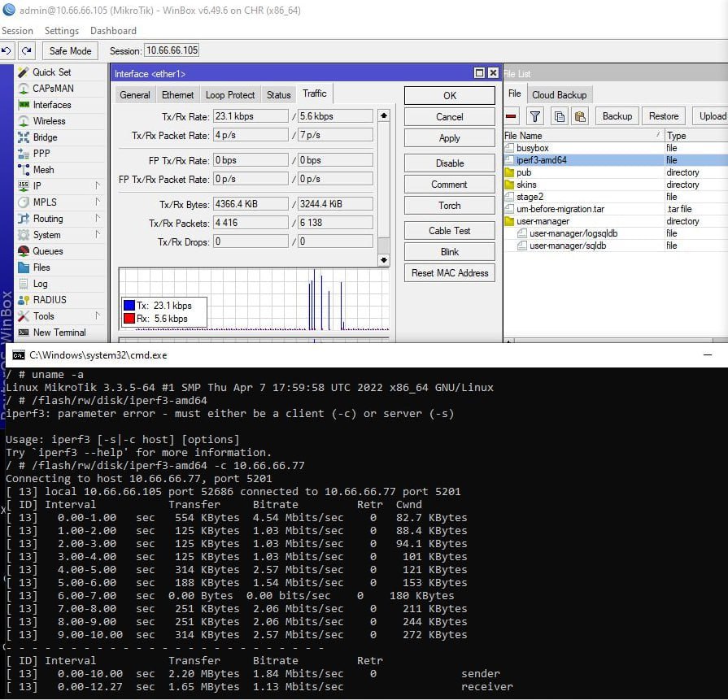Click the Traffic tab scrollbar down arrow
This screenshot has width=728, height=700.
pos(383,260)
